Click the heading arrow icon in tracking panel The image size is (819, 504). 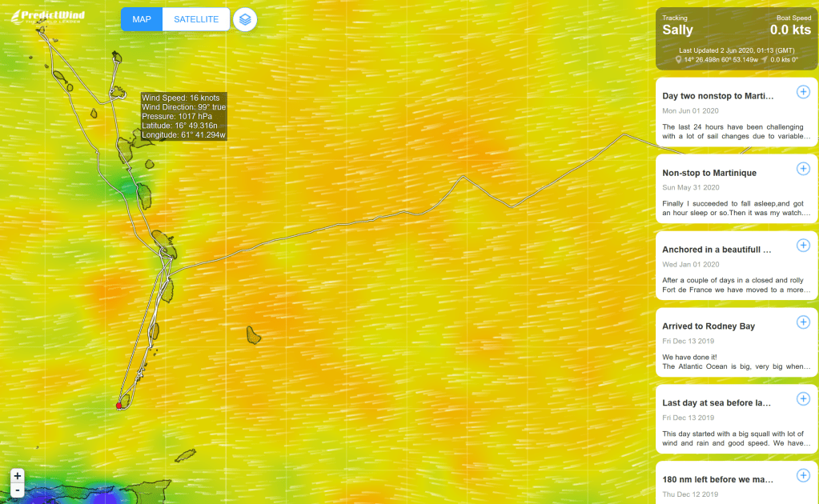tap(764, 59)
